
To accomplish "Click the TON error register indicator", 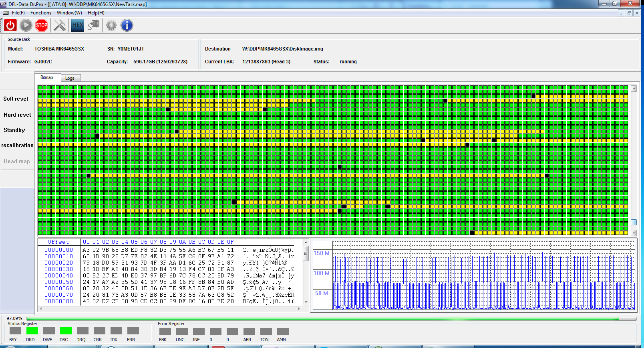I will 266,332.
